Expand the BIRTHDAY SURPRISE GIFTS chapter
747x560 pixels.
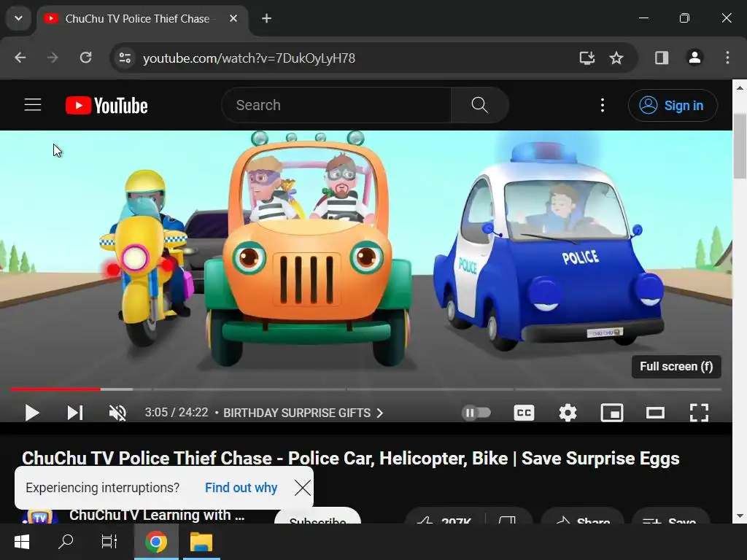(303, 413)
